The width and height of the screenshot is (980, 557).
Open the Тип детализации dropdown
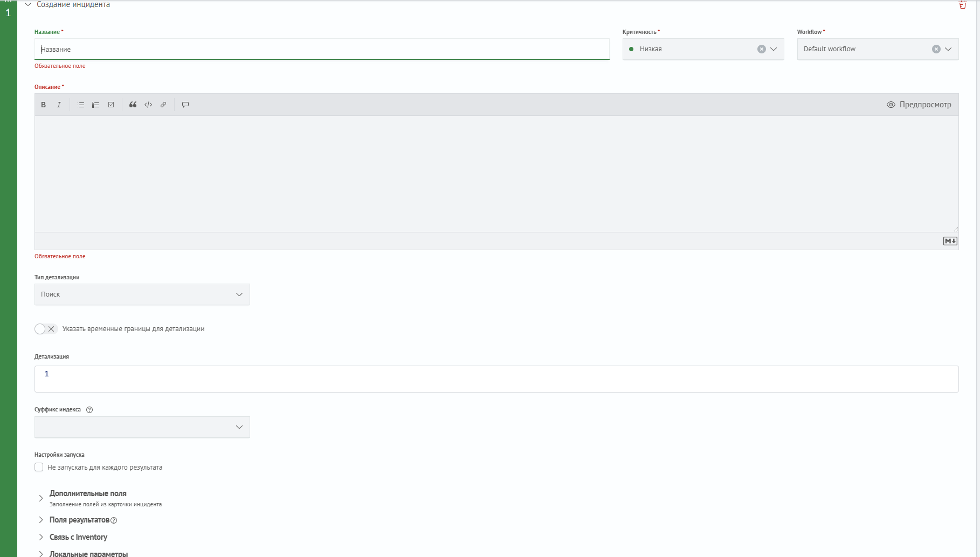click(x=142, y=294)
